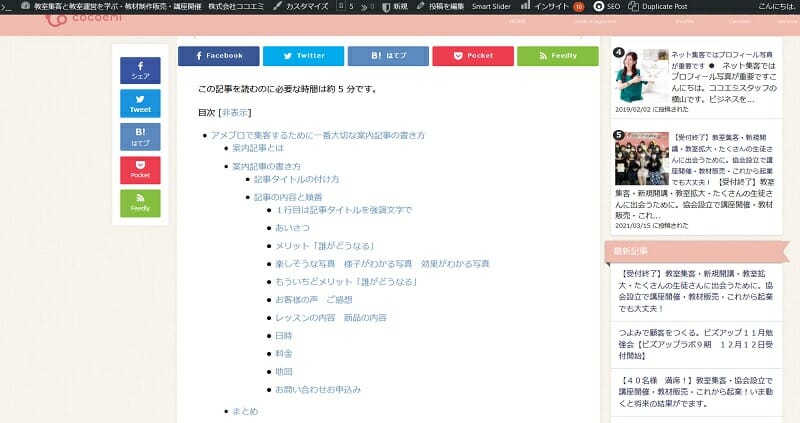Screen dimensions: 800x423
Task: Click Duplicate Post in the admin bar
Action: tap(658, 7)
